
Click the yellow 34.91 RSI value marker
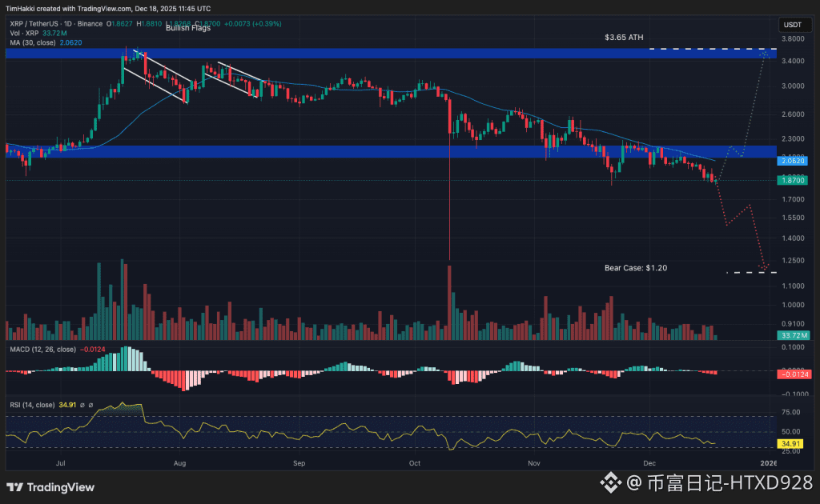tap(789, 443)
